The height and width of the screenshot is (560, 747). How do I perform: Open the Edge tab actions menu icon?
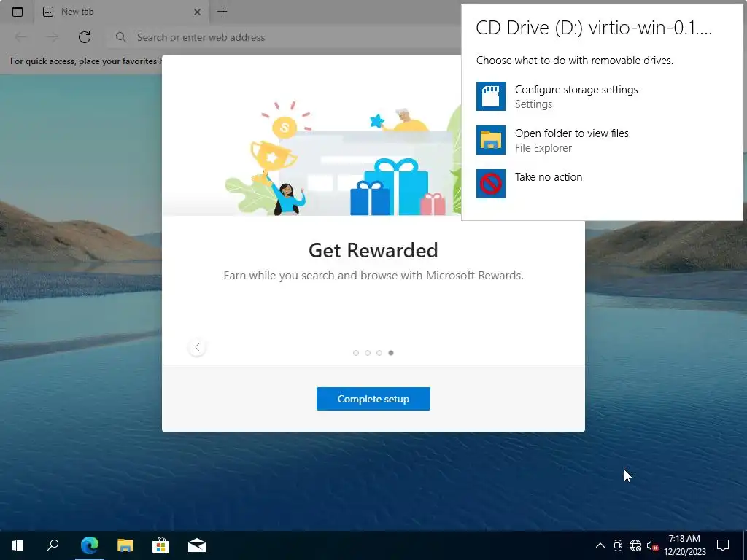18,12
